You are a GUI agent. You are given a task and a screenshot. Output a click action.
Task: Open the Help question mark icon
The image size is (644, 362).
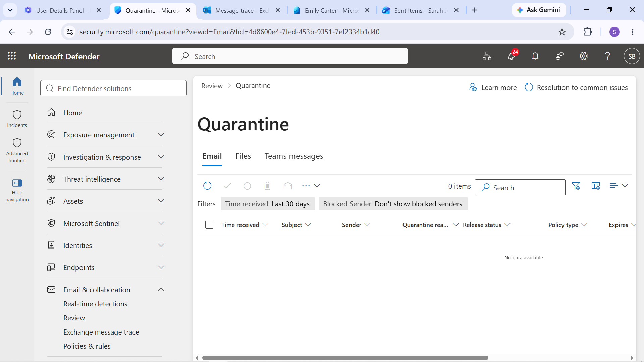[607, 56]
